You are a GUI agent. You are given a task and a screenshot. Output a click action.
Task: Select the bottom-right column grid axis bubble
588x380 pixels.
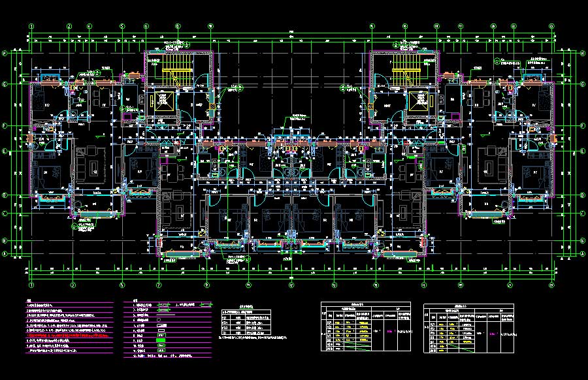(x=553, y=285)
